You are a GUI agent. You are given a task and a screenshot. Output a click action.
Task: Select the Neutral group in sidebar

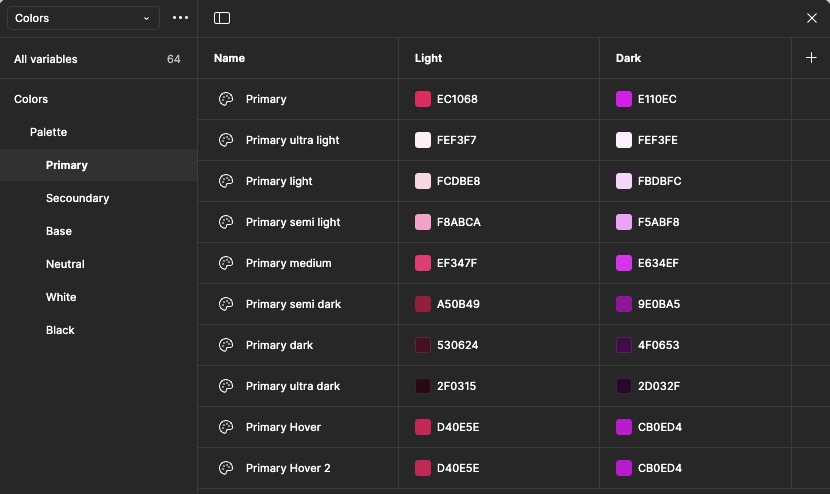98,264
